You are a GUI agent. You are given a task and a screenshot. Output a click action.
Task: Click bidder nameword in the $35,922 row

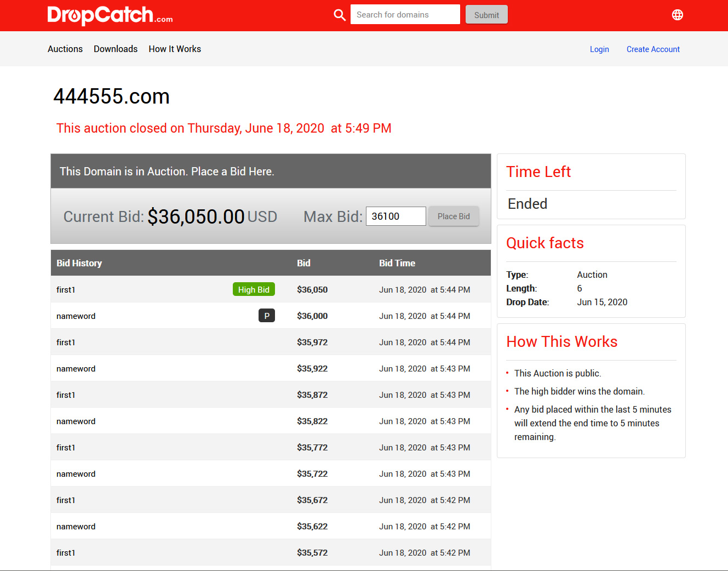click(76, 368)
